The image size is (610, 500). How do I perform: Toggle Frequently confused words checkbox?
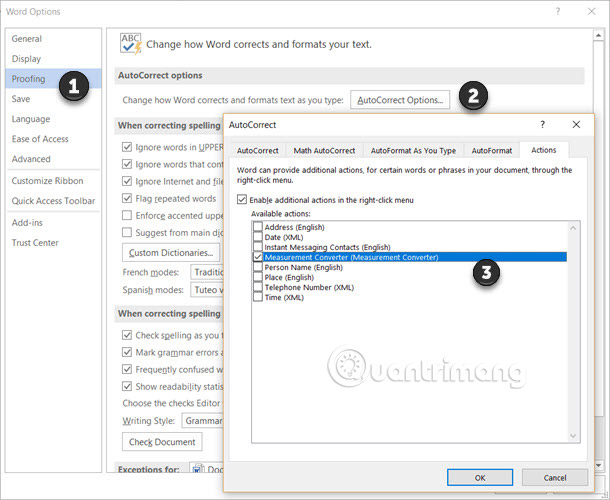point(127,369)
